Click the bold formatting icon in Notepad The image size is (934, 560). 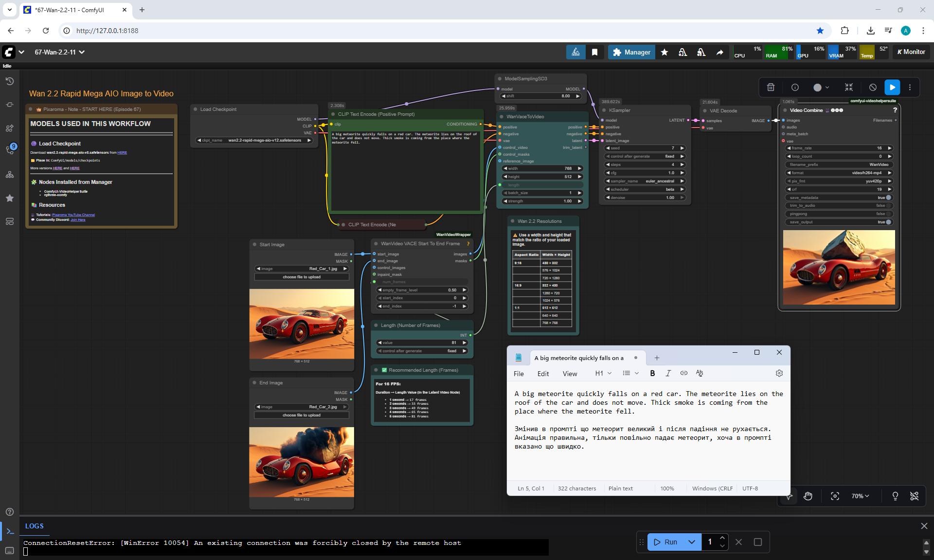[652, 373]
